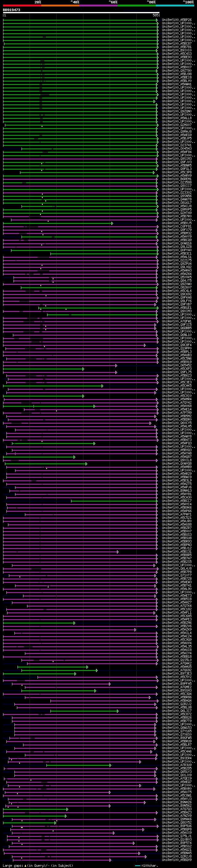Click the UniRef100_A5C3P8 entry

[x=176, y=172]
